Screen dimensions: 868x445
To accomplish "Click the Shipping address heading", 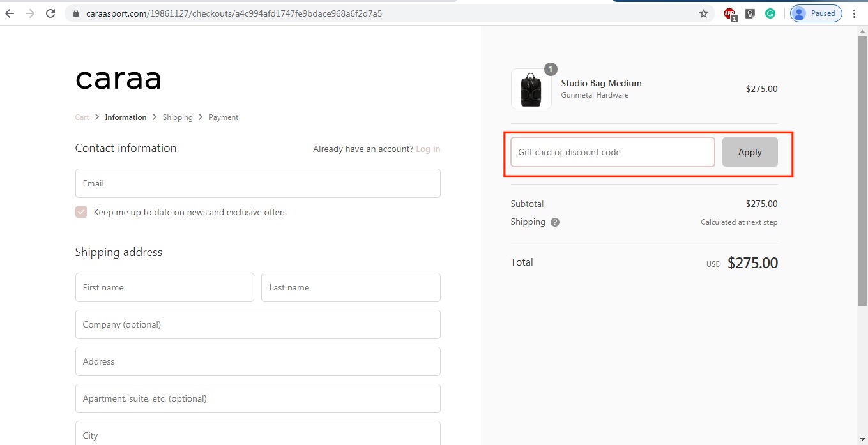I will click(119, 252).
